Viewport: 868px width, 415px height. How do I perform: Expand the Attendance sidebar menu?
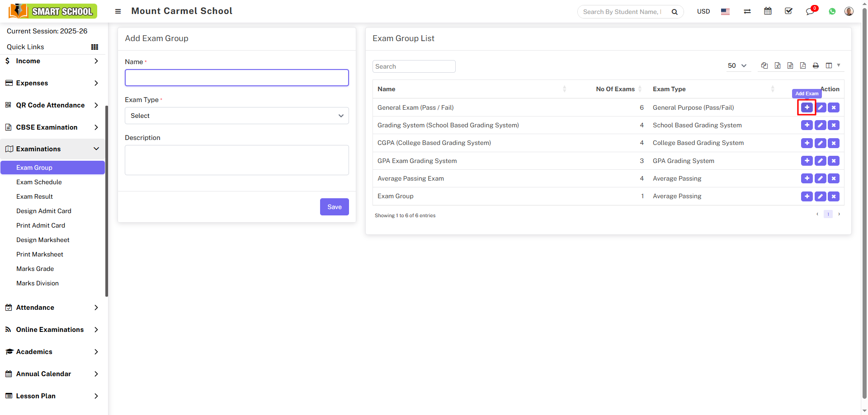52,308
